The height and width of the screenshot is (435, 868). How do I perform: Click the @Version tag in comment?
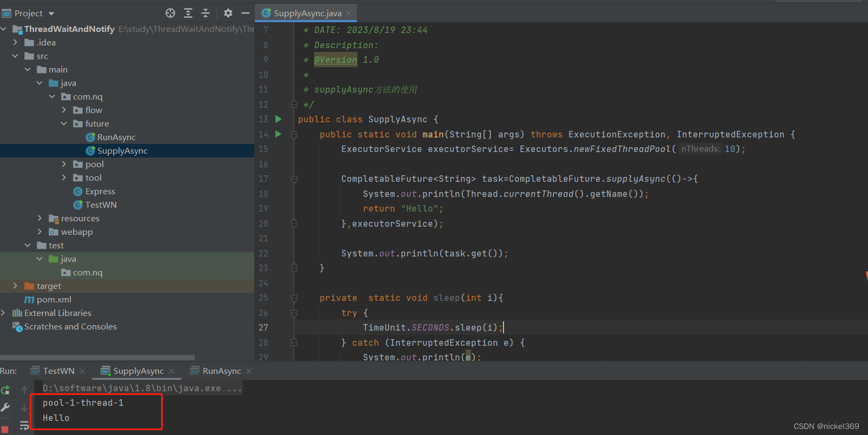coord(336,60)
